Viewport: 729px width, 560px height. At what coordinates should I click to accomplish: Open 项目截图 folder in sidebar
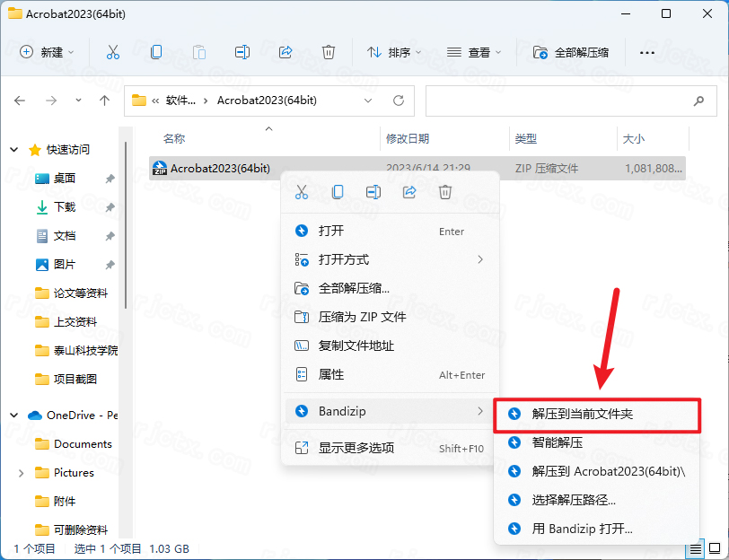point(66,380)
